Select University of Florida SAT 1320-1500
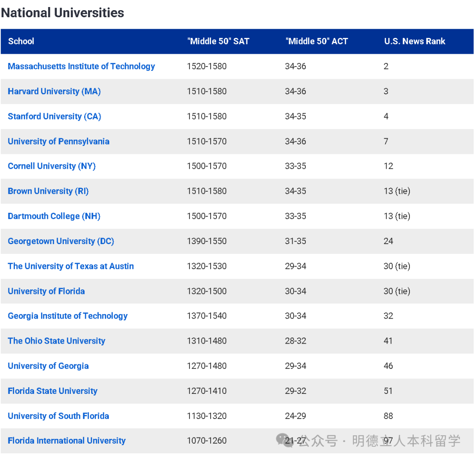The height and width of the screenshot is (460, 476). (207, 291)
